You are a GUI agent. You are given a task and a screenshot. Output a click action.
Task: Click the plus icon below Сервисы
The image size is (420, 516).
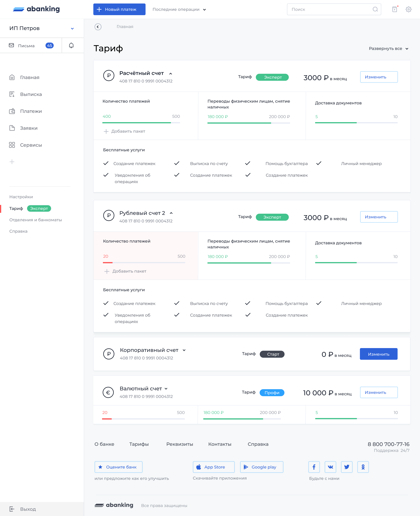[12, 162]
